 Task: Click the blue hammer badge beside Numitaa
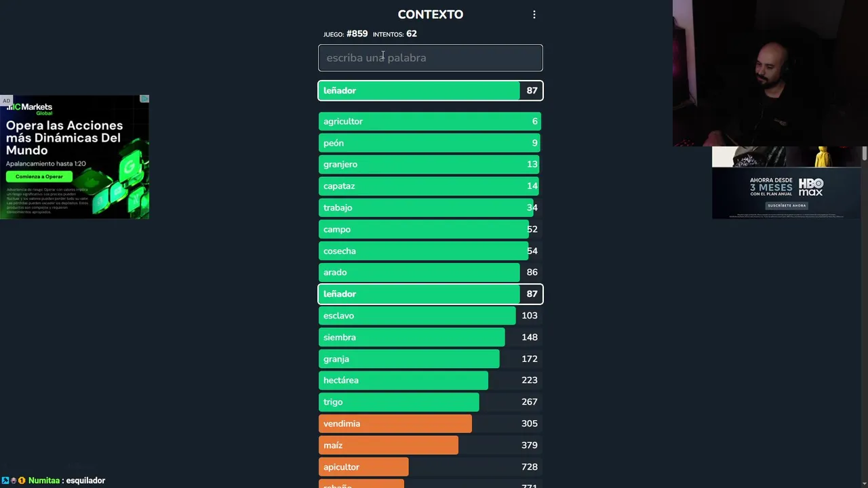point(5,481)
